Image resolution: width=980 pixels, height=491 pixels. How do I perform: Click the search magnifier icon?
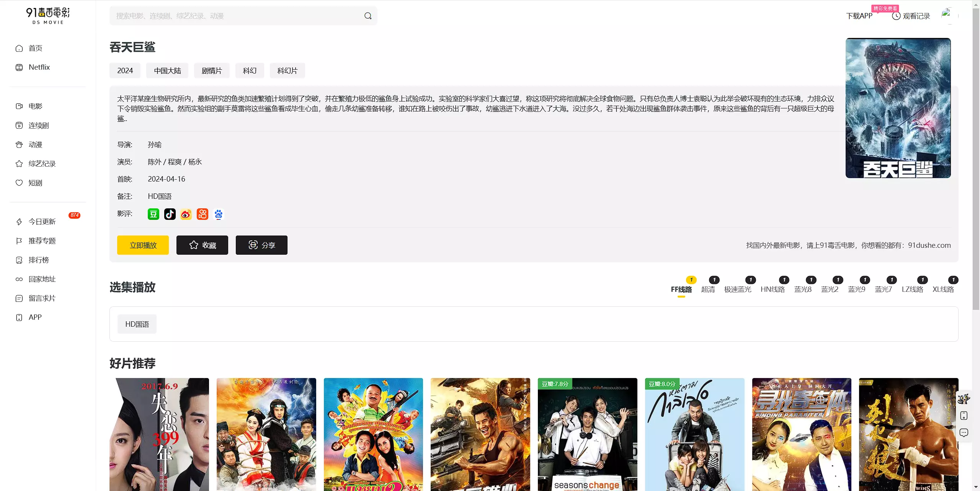(x=367, y=16)
